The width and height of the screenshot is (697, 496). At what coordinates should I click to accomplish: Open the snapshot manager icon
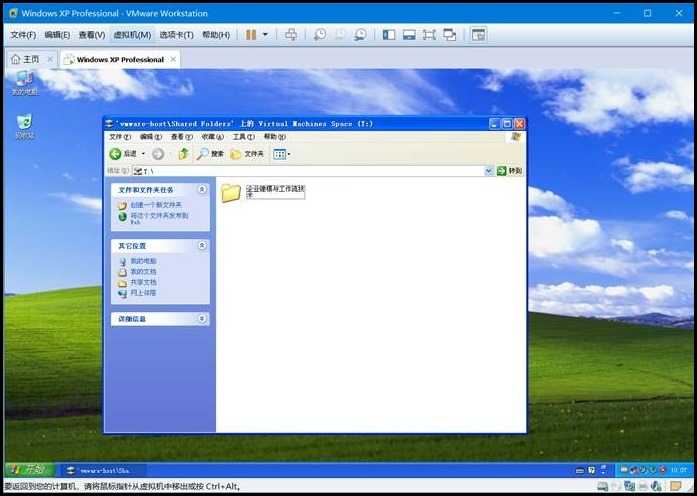tap(361, 35)
